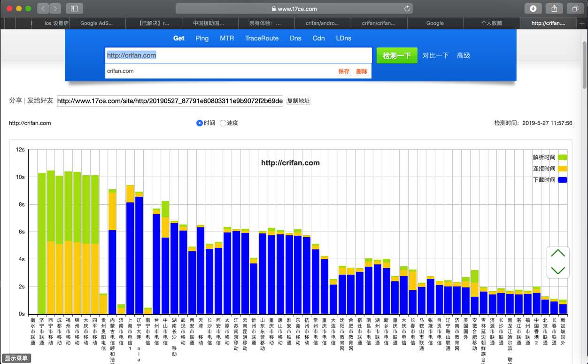588x364 pixels.
Task: Click Safari back navigation arrow
Action: 43,8
